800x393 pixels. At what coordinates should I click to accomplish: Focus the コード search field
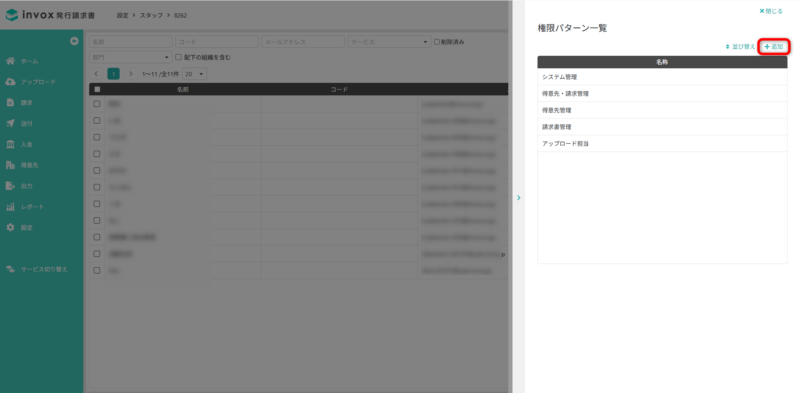[x=217, y=42]
